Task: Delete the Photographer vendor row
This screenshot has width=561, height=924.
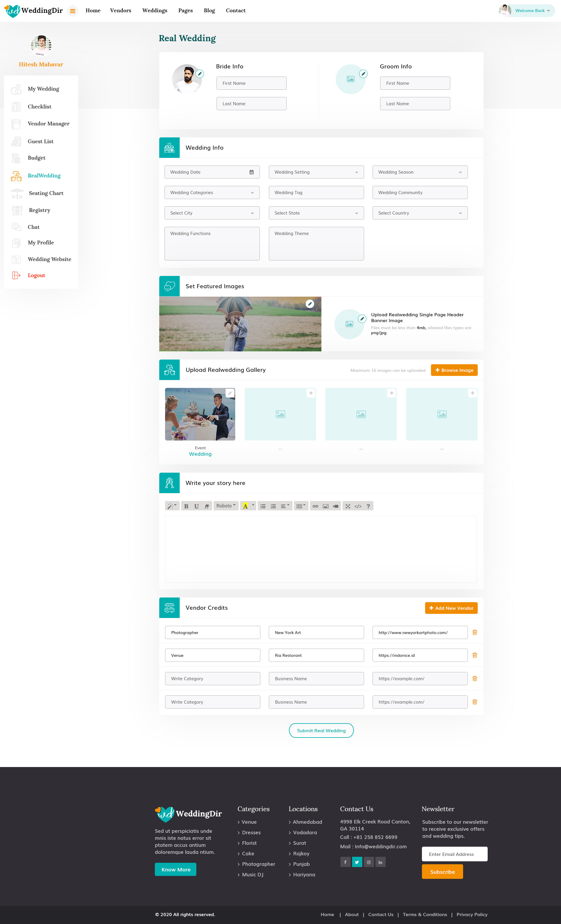Action: (x=475, y=632)
